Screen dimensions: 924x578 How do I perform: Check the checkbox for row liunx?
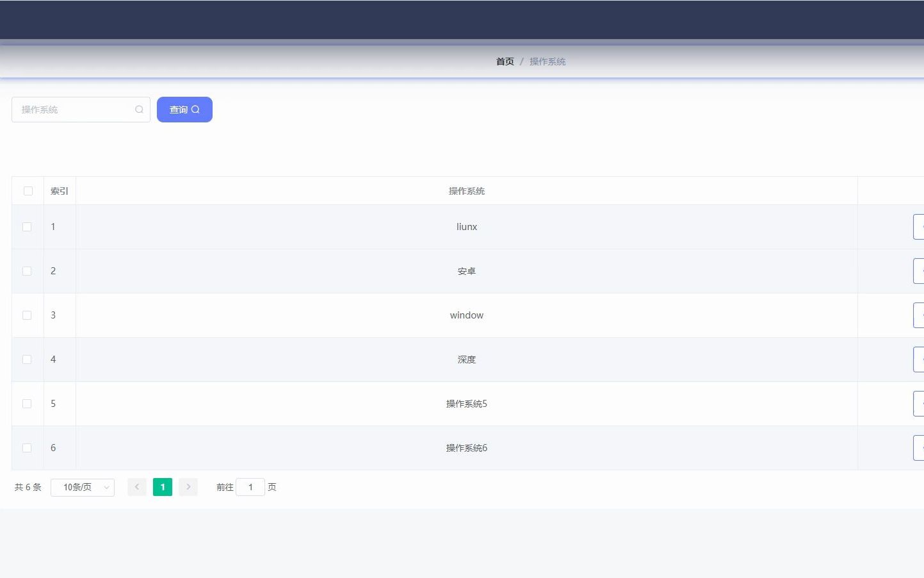pyautogui.click(x=27, y=227)
